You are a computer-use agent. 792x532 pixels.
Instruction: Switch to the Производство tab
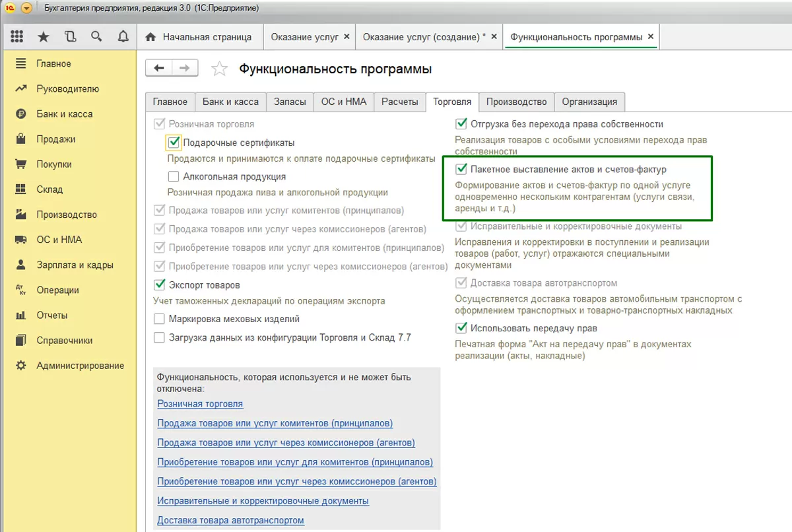(516, 102)
